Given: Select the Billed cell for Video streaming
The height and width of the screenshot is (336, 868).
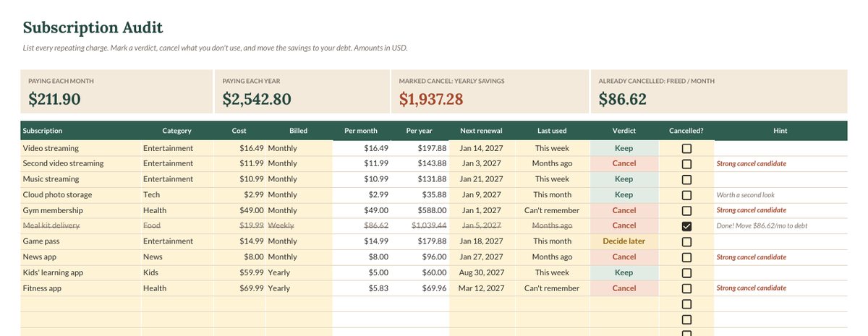Looking at the screenshot, I should [x=299, y=148].
